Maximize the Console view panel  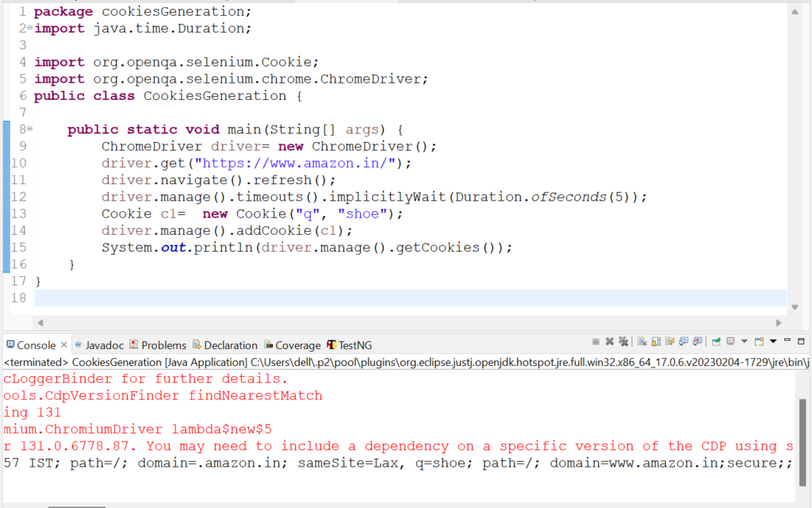pyautogui.click(x=801, y=341)
